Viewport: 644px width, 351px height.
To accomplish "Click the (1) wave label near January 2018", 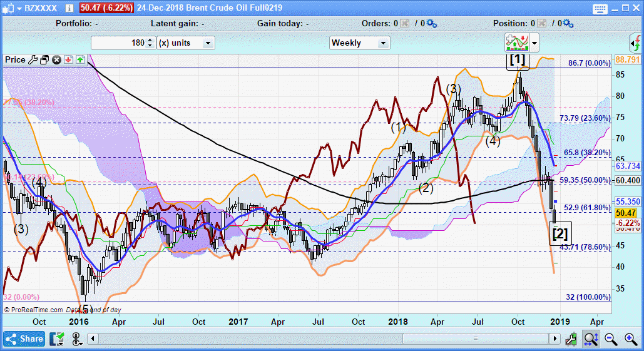I will click(398, 128).
